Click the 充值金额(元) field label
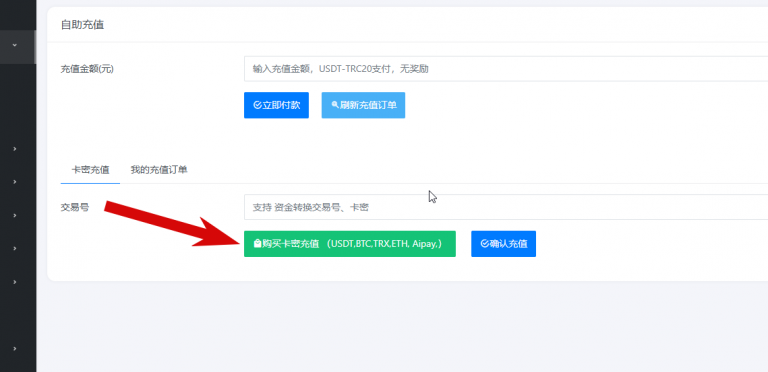This screenshot has width=768, height=372. (87, 69)
